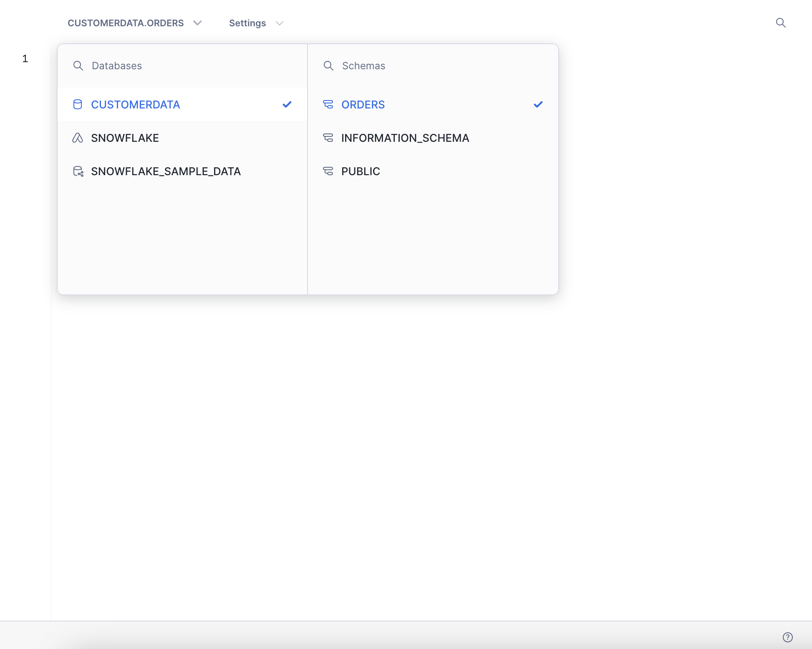Click the INFORMATION_SCHEMA schema icon
Screen dimensions: 812x649
tap(328, 138)
